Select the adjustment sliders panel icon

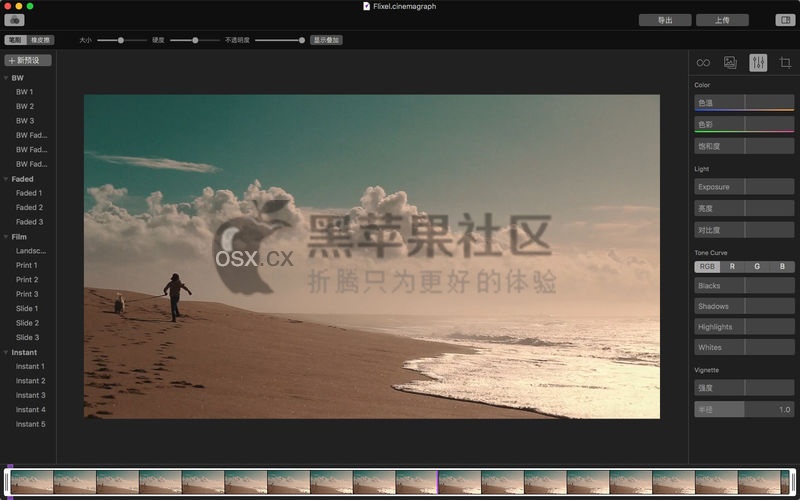758,63
